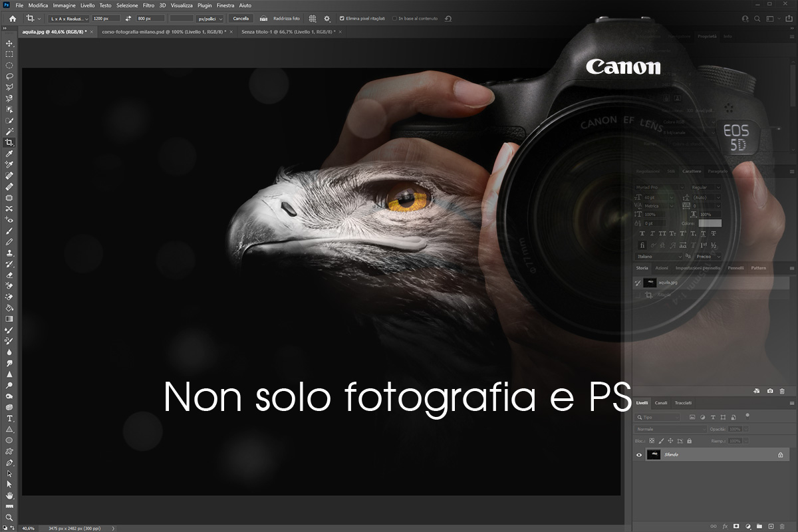Select the Eraser tool
Viewport: 798px width, 532px height.
9,275
